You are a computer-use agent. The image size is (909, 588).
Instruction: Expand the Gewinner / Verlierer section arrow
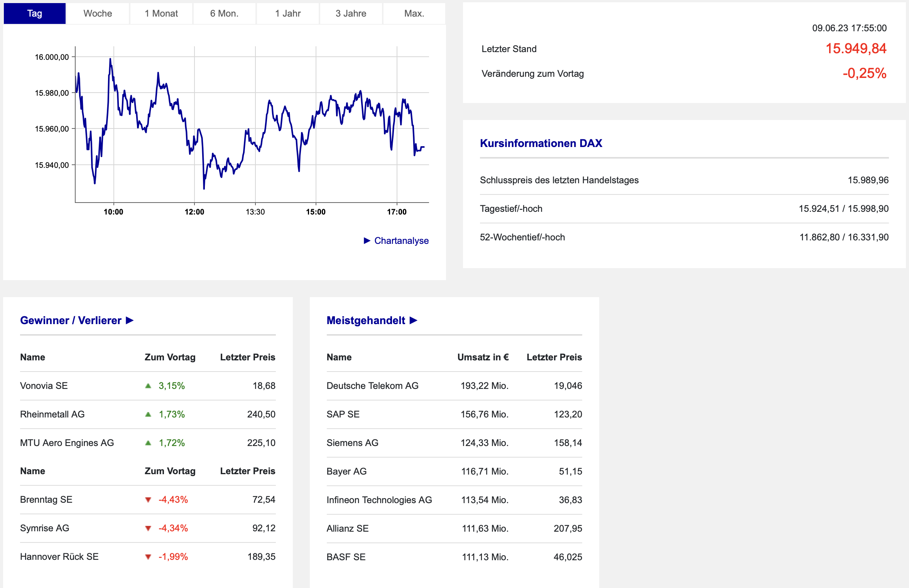click(x=130, y=320)
